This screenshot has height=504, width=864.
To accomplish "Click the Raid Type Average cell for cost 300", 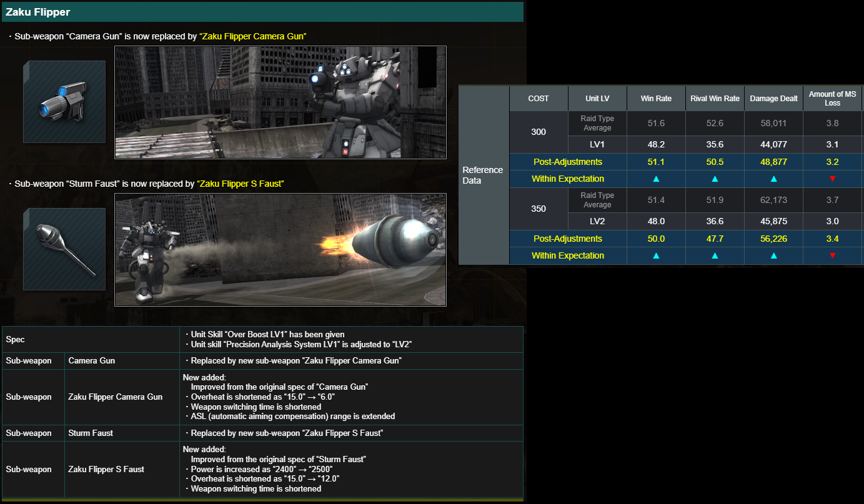I will point(597,124).
